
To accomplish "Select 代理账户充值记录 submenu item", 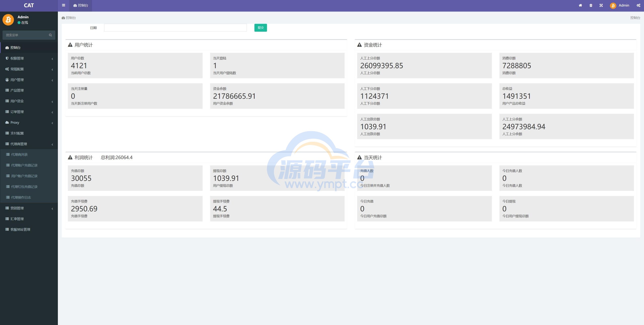I will [29, 165].
